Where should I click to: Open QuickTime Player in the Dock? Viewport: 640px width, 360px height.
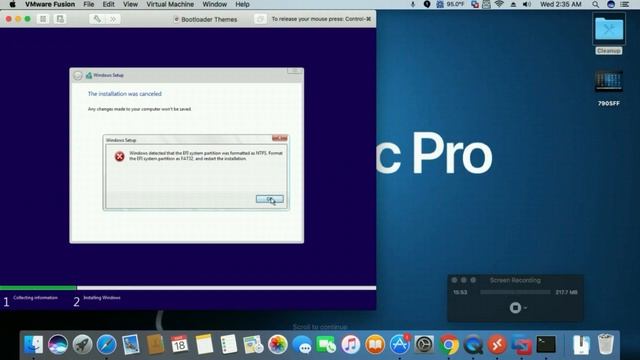point(473,344)
